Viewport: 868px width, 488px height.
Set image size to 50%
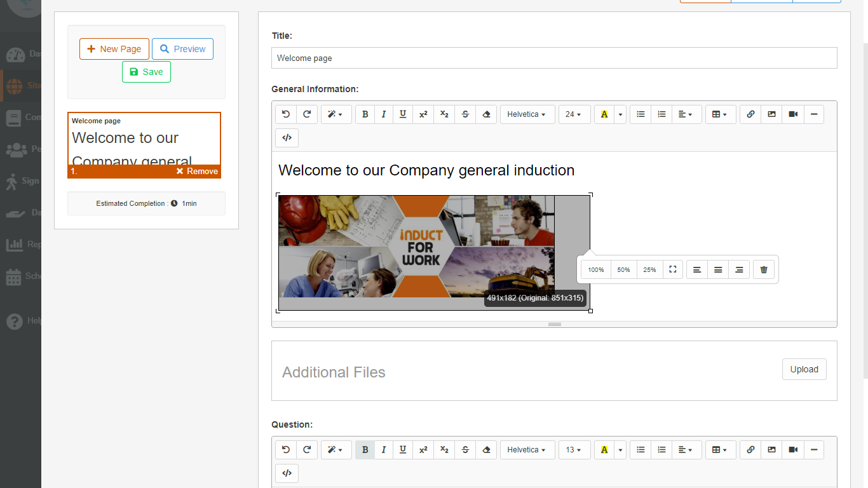point(624,269)
